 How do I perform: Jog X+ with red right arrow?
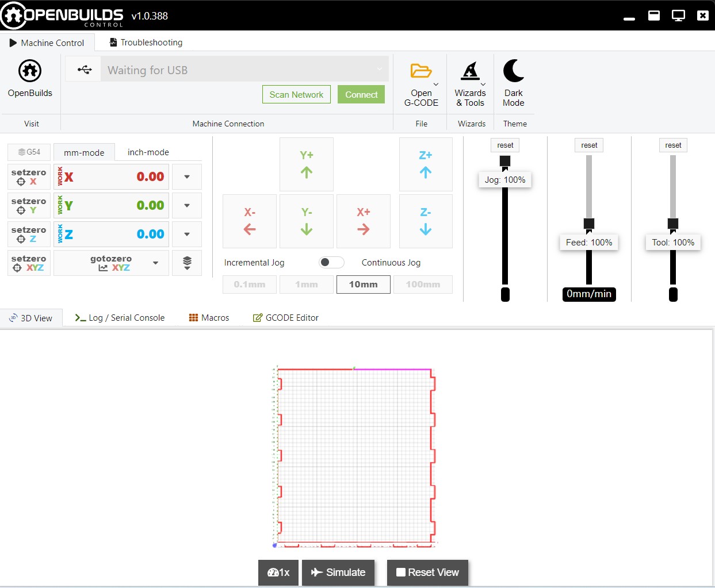364,221
